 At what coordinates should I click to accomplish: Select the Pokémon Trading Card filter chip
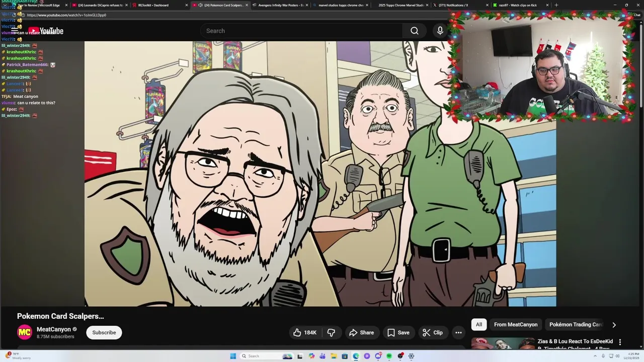(576, 324)
